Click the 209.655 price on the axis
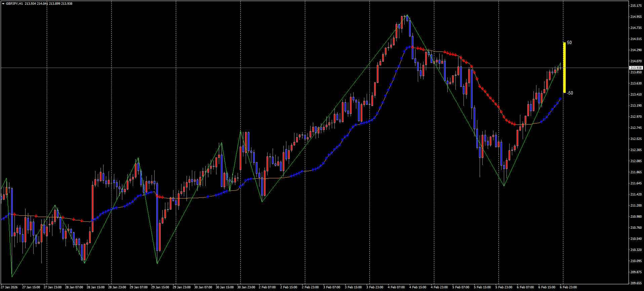644x291 pixels. [636, 283]
